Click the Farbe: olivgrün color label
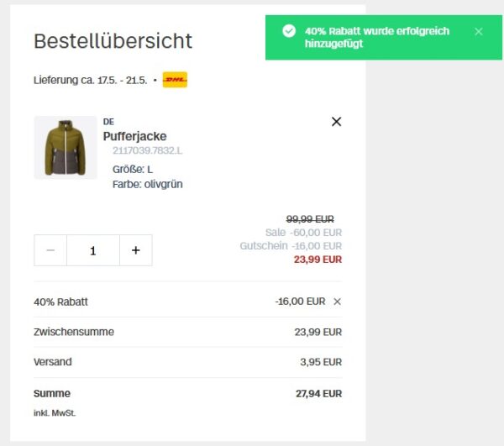Viewport: 504px width, 446px height. [x=147, y=184]
